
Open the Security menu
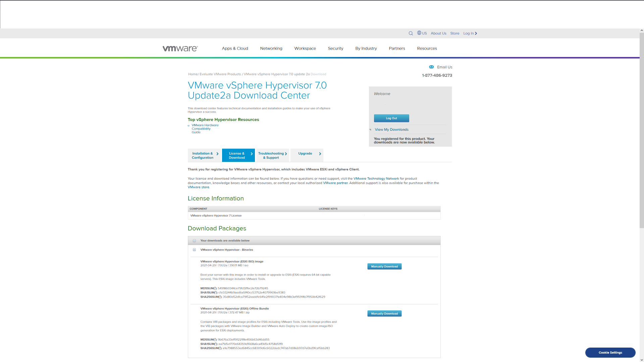335,48
